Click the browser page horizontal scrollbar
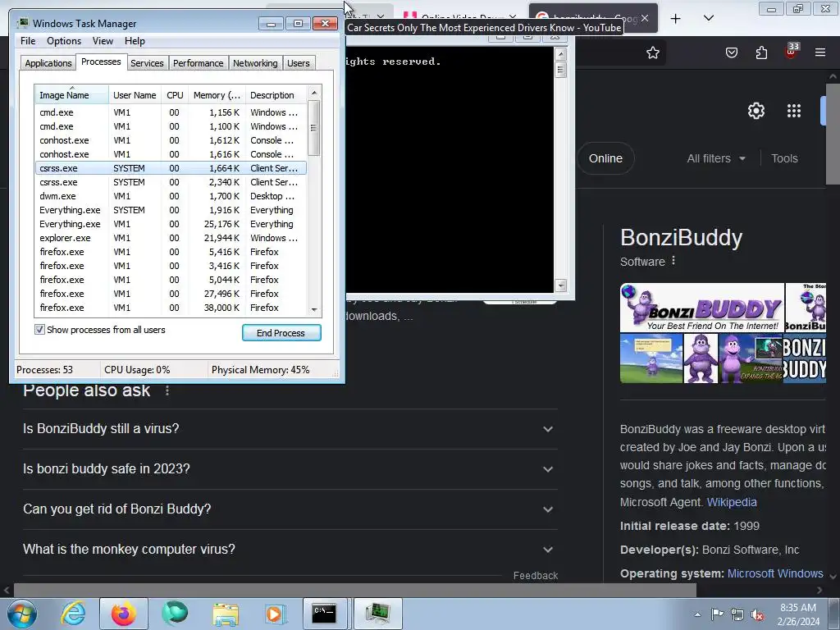This screenshot has width=840, height=630. (354, 590)
